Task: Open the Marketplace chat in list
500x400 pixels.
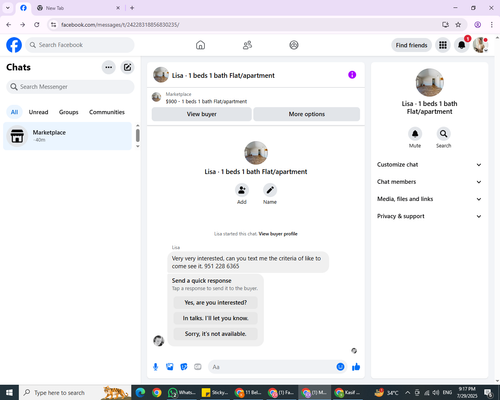Action: coord(67,136)
